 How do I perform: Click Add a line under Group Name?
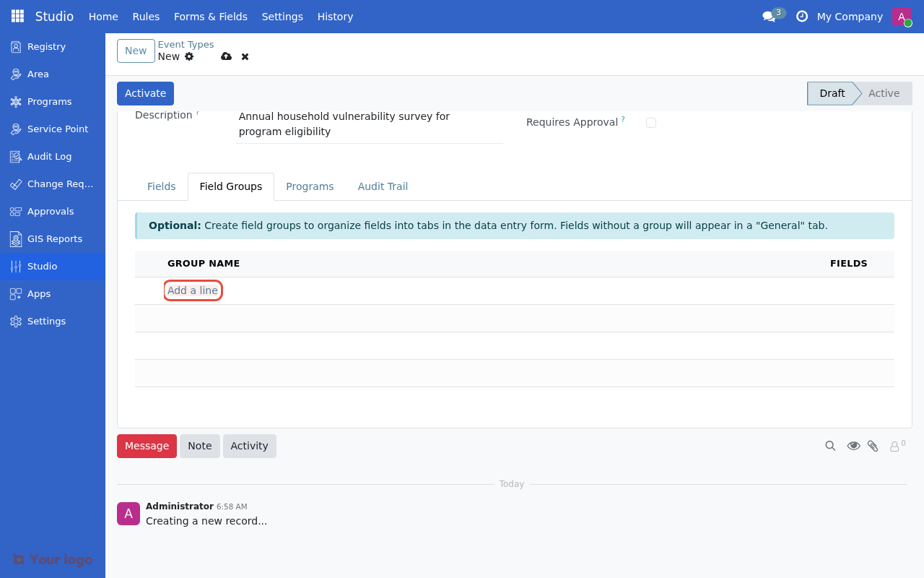(x=193, y=290)
